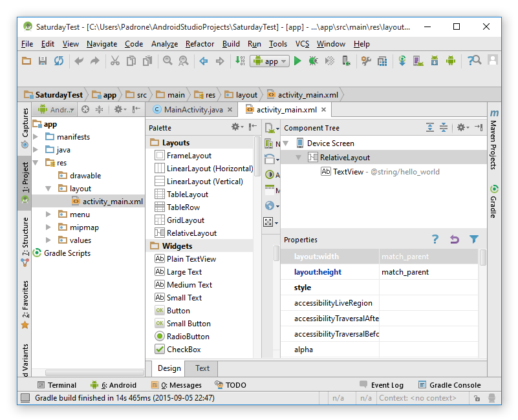Collapse all in Component Tree
This screenshot has width=518, height=420.
(444, 127)
